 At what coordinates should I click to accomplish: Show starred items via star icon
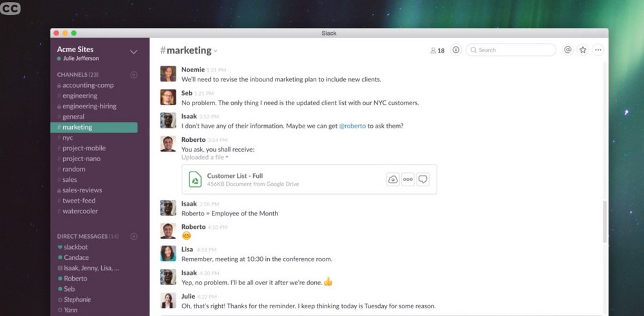[x=583, y=50]
